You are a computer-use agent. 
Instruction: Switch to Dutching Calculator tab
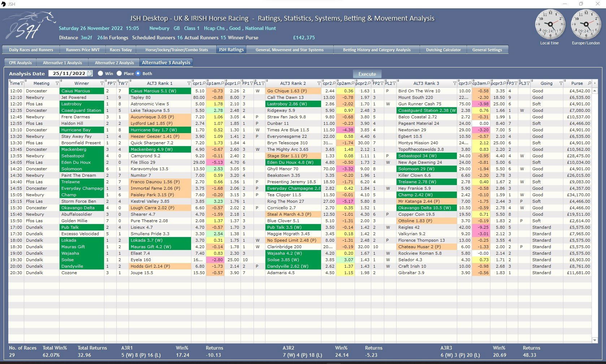(443, 50)
